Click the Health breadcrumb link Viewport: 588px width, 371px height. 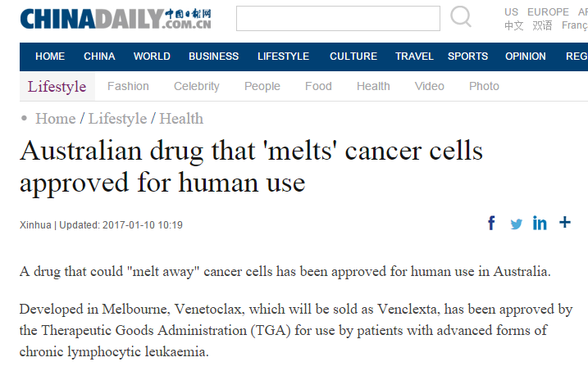click(x=181, y=119)
